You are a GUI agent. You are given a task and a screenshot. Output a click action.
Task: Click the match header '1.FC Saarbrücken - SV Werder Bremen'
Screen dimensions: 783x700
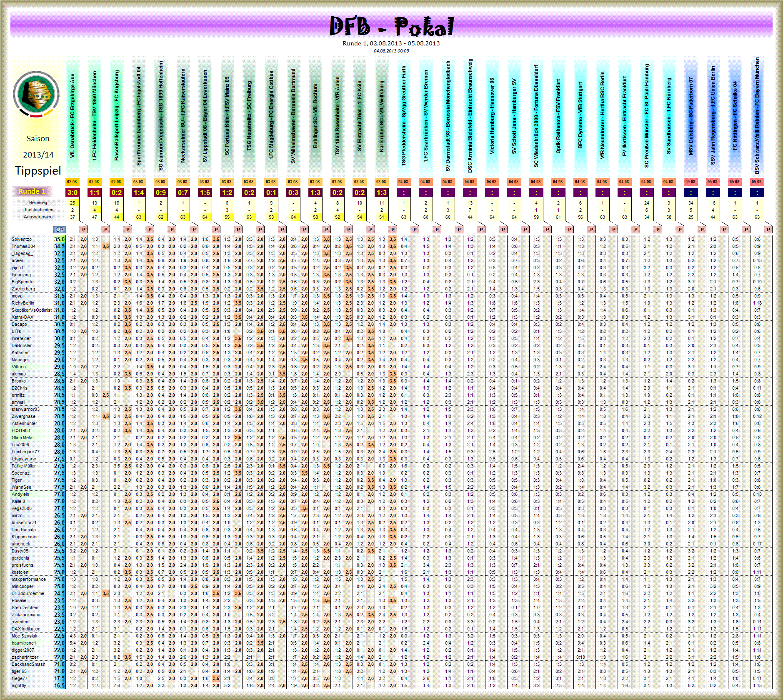point(426,116)
